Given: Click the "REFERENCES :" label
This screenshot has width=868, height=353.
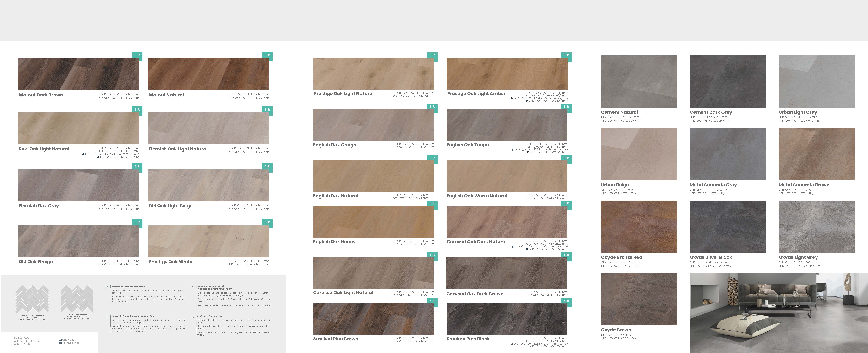Looking at the screenshot, I should [22, 338].
